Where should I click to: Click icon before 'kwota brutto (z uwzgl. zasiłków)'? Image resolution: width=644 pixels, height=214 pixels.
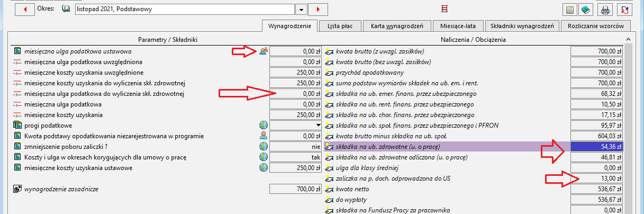tap(329, 51)
